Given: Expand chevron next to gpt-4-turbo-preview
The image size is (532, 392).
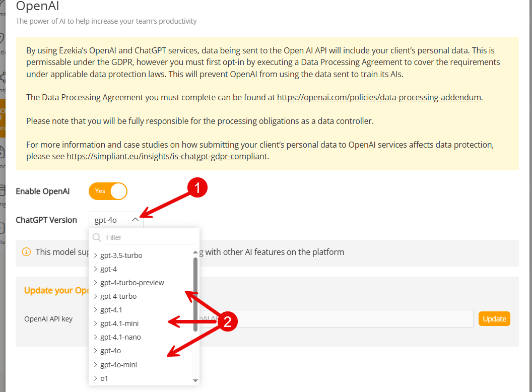Looking at the screenshot, I should [95, 283].
